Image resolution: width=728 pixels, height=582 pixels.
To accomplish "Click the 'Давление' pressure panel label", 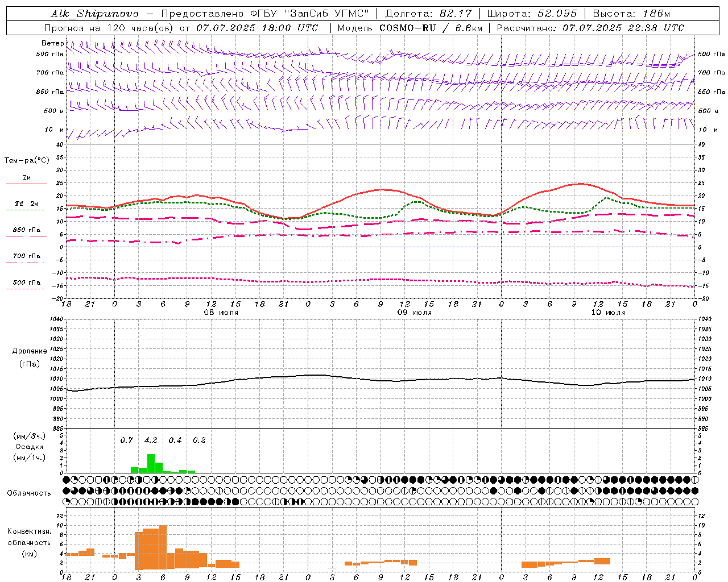I will 30,351.
